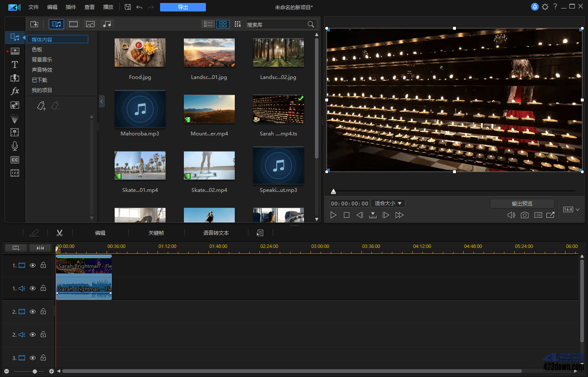This screenshot has width=588, height=377.
Task: Open the transitions room
Action: pyautogui.click(x=14, y=78)
